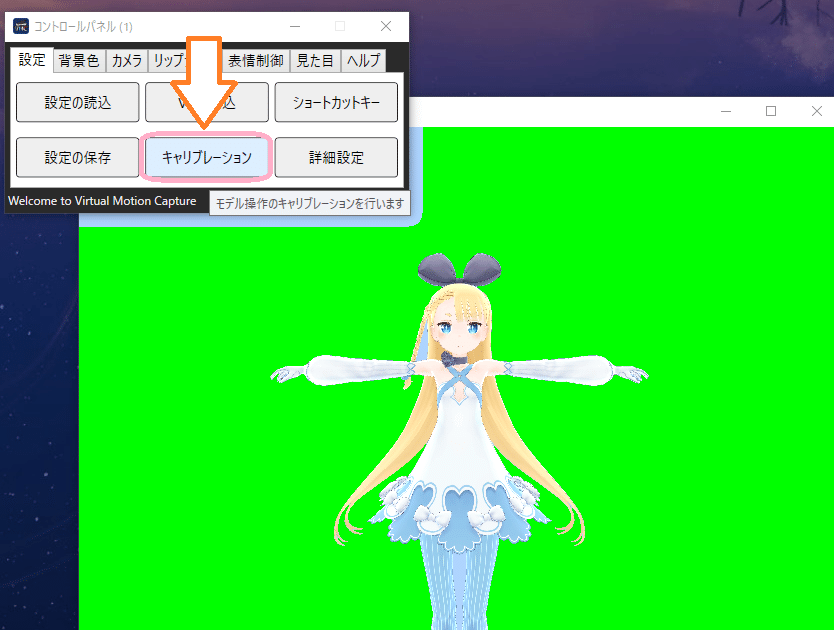Maximize the avatar viewer window
Screen dimensions: 834x630
(x=771, y=111)
